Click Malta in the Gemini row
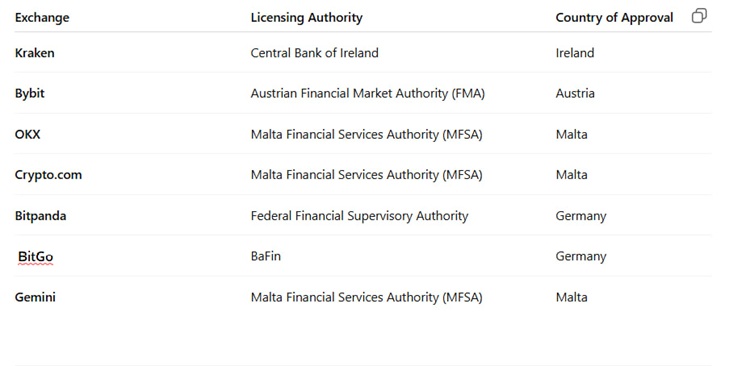Image resolution: width=750 pixels, height=366 pixels. [x=571, y=297]
